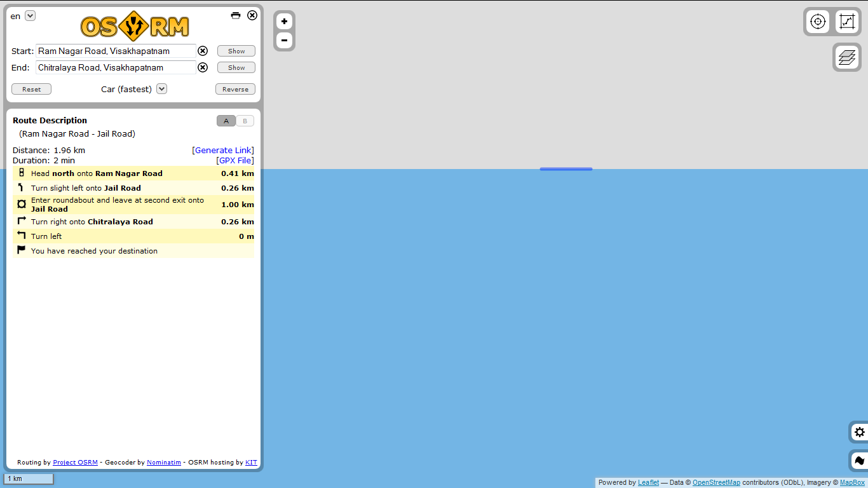Download the GPX File link
The width and height of the screenshot is (868, 488).
235,160
